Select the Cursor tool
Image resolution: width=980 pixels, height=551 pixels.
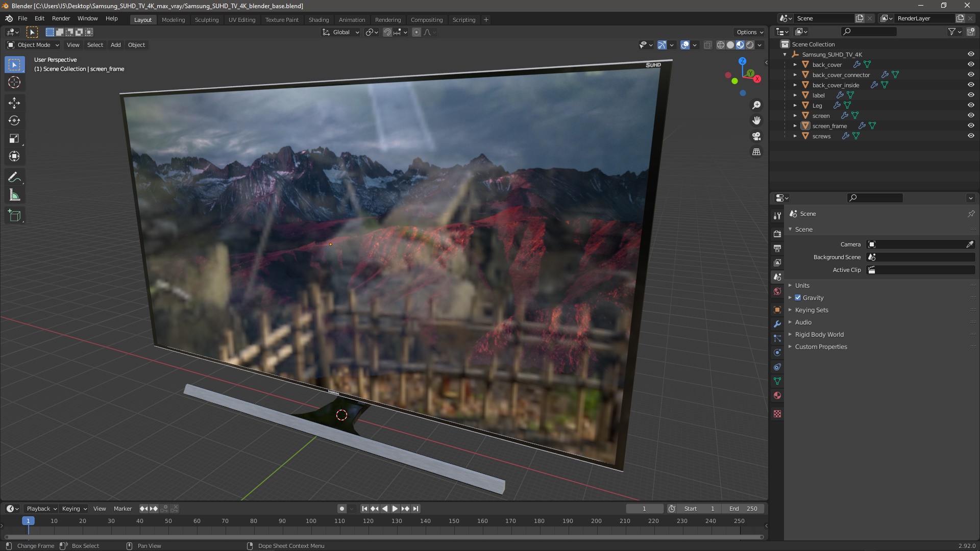[14, 83]
